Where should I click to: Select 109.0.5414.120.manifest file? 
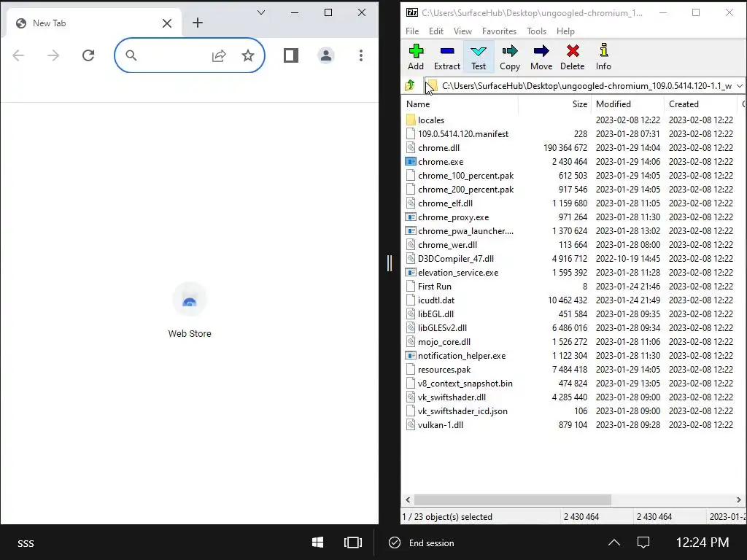click(x=462, y=134)
